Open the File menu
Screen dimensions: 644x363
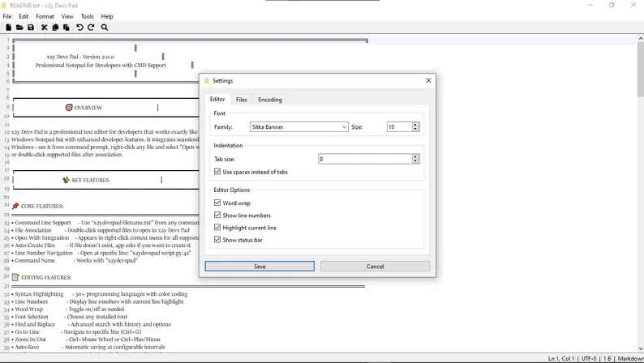(7, 16)
